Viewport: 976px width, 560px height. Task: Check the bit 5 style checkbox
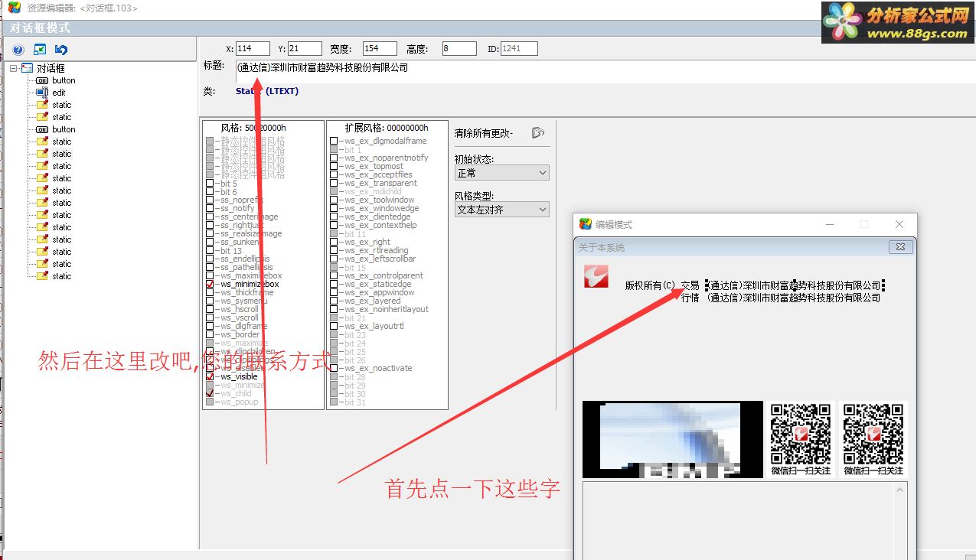[x=210, y=184]
